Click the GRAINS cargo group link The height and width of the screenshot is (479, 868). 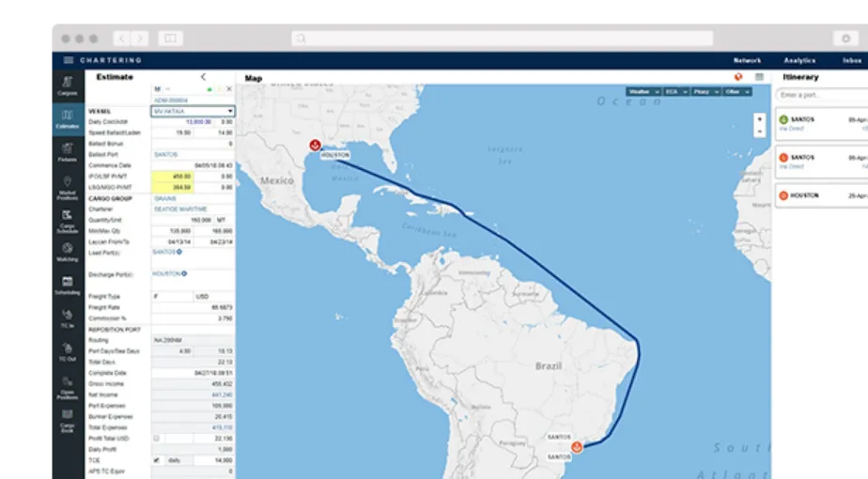165,198
